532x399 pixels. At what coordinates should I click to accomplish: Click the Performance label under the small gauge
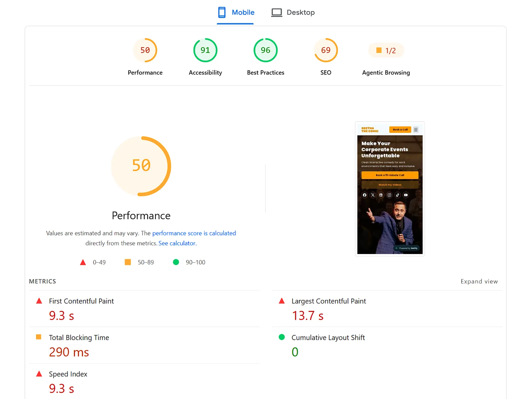point(145,72)
